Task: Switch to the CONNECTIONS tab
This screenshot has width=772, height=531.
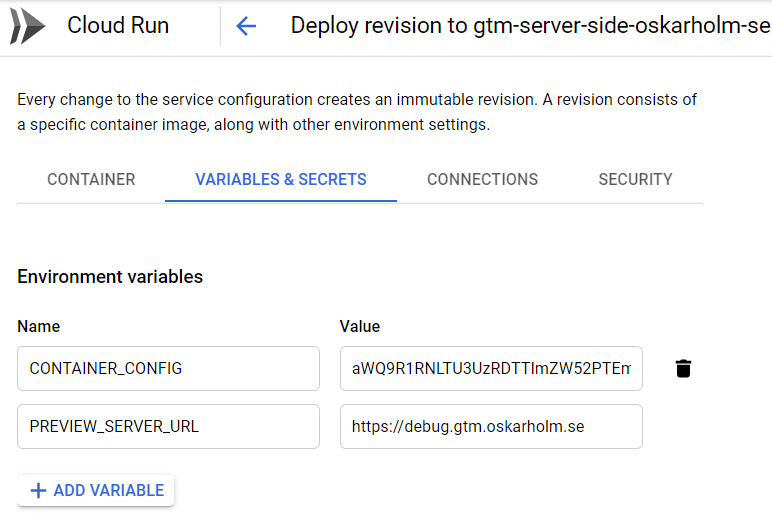Action: click(482, 179)
